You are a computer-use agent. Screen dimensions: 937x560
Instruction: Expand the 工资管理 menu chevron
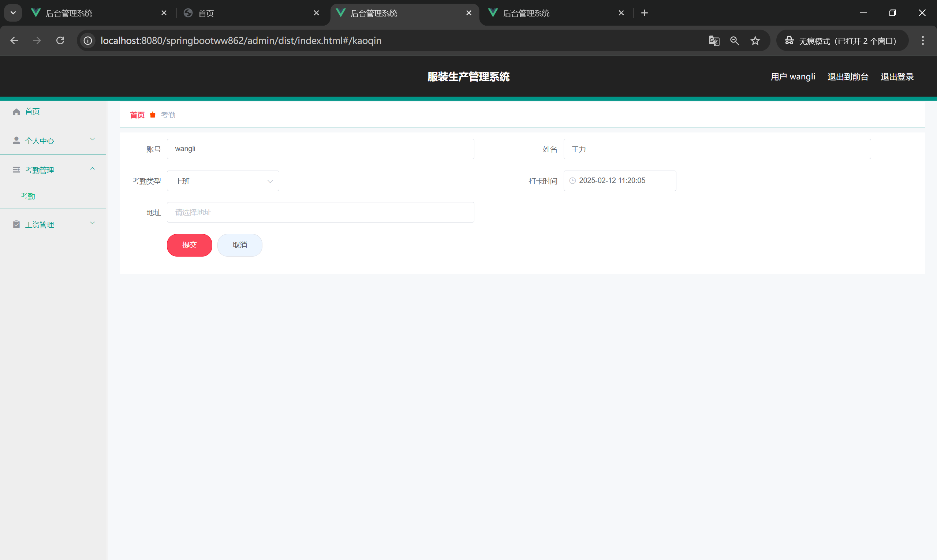(93, 223)
